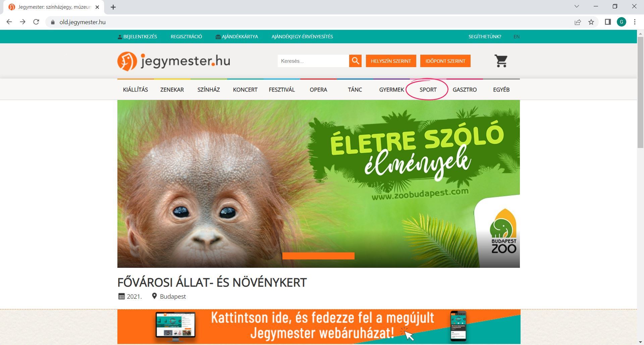The height and width of the screenshot is (345, 644).
Task: Open the KIÁLLÍTÁS category
Action: click(x=136, y=90)
